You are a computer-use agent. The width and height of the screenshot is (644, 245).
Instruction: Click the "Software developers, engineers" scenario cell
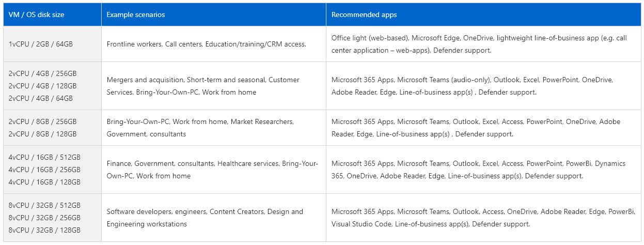point(205,218)
